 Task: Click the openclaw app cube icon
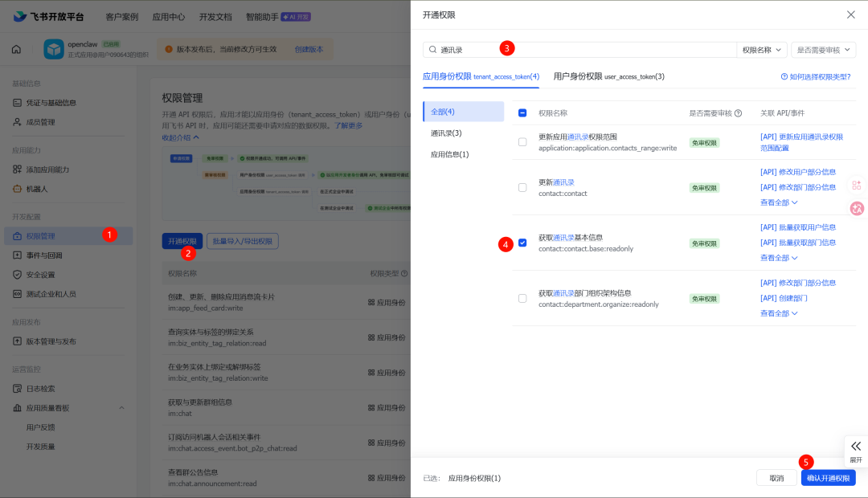click(x=54, y=49)
